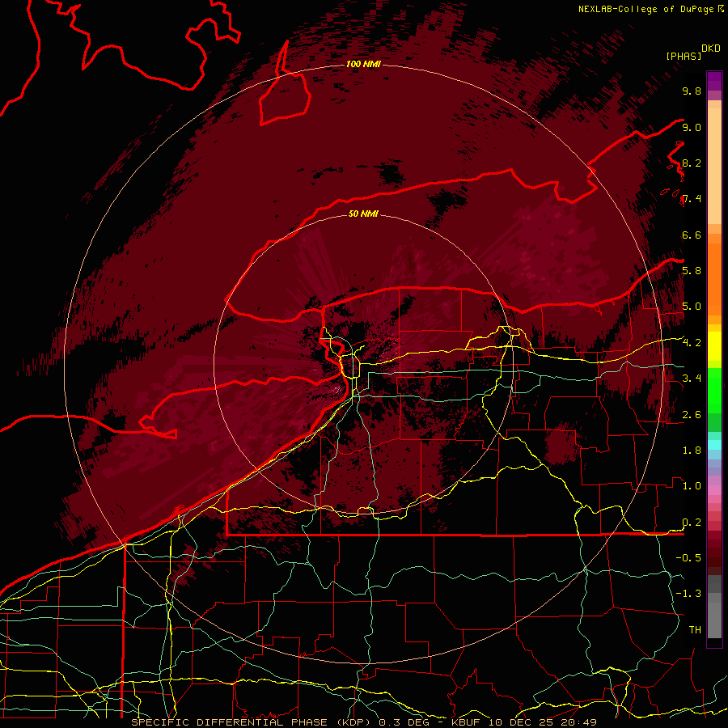Click the TH threshold label
Viewport: 728px width, 728px height.
(695, 630)
